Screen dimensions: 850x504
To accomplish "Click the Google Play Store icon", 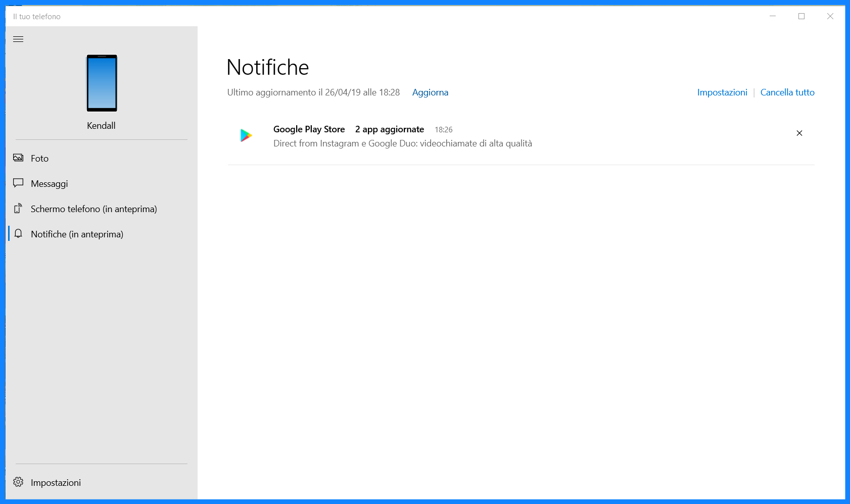I will (246, 135).
